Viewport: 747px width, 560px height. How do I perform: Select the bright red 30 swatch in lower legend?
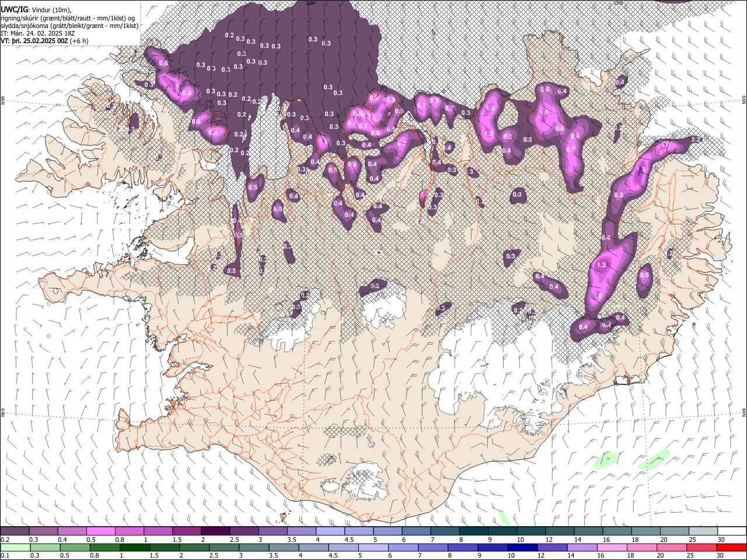coord(731,547)
